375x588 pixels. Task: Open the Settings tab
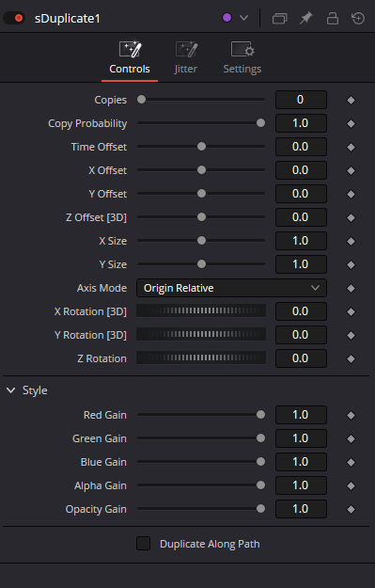242,58
